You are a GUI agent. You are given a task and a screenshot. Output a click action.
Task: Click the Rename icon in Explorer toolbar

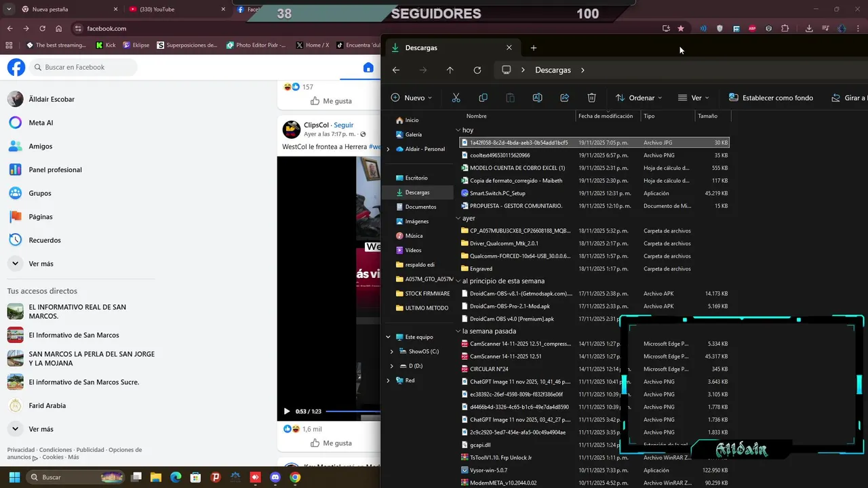[x=537, y=98]
